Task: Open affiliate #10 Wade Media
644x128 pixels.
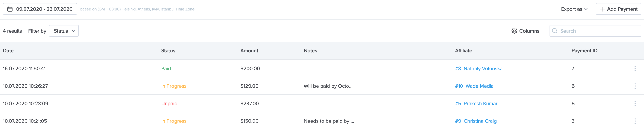Action: tap(474, 86)
